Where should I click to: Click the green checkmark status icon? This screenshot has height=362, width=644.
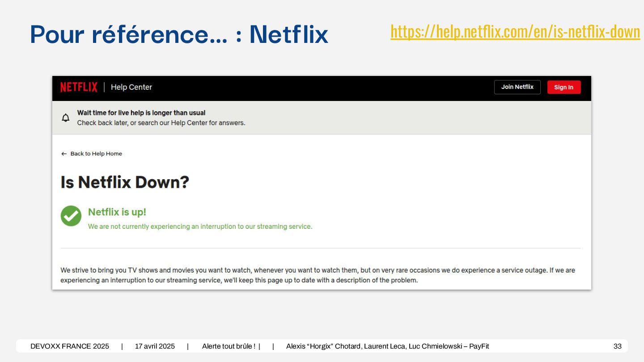(x=71, y=216)
